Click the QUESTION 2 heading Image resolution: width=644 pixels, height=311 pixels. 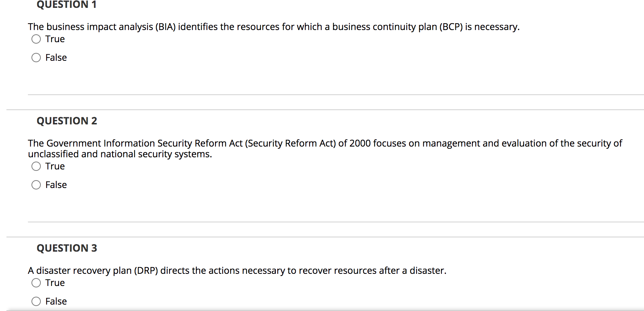[67, 121]
